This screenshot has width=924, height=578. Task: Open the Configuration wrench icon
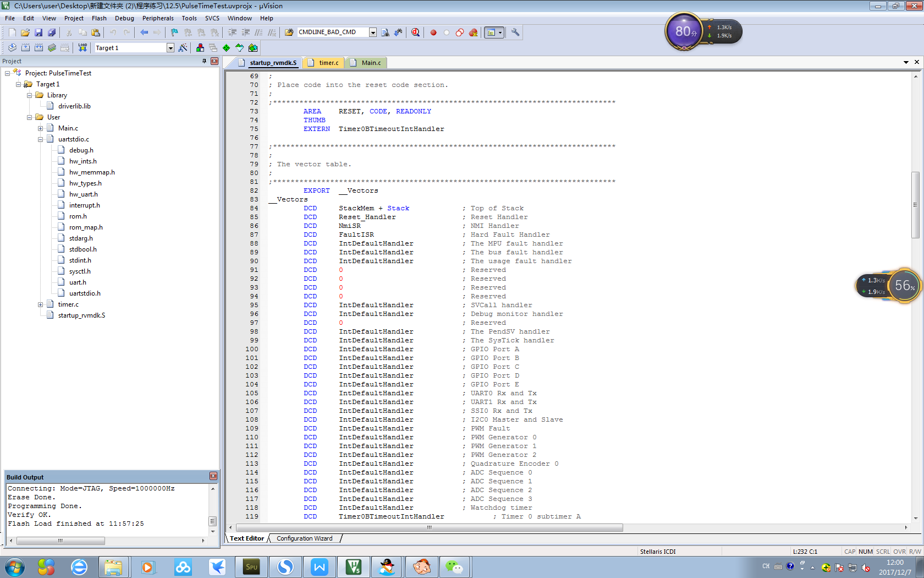(x=515, y=32)
